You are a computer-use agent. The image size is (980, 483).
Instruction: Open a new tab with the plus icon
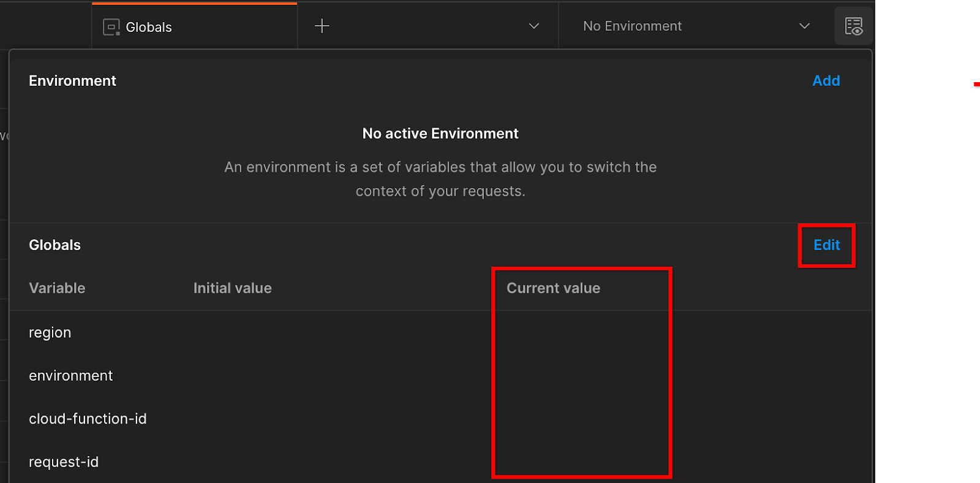tap(322, 26)
